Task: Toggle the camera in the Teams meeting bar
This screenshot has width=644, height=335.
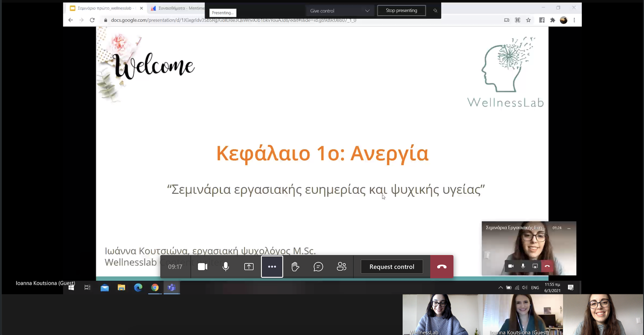Action: [x=202, y=266]
